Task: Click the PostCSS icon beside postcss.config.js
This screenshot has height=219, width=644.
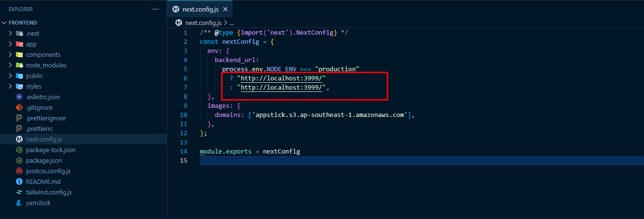Action: click(19, 171)
